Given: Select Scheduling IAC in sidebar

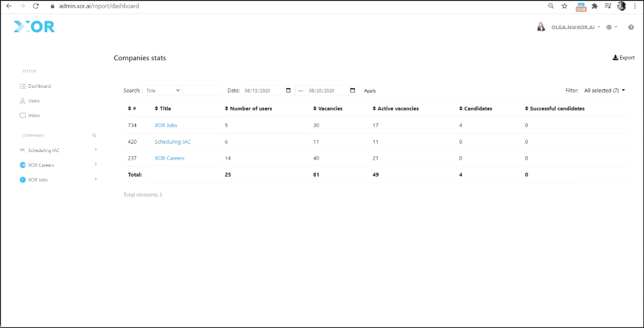Looking at the screenshot, I should [44, 150].
